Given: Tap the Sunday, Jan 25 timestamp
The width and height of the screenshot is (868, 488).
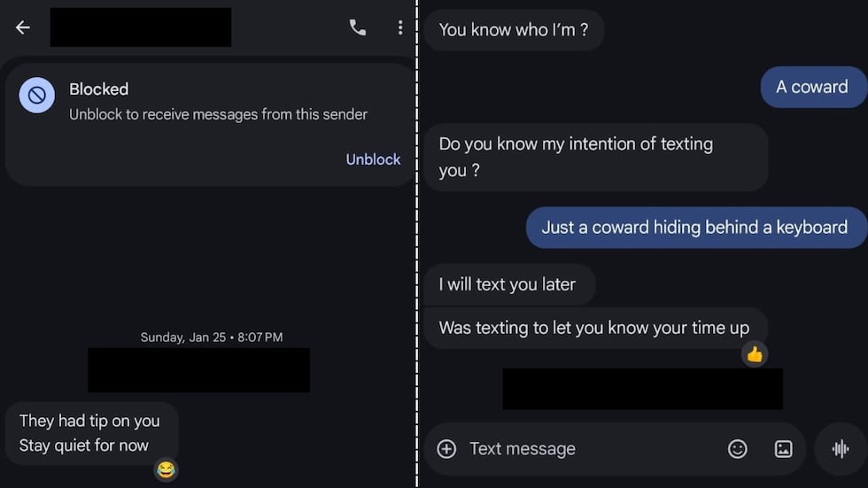Looking at the screenshot, I should (212, 337).
